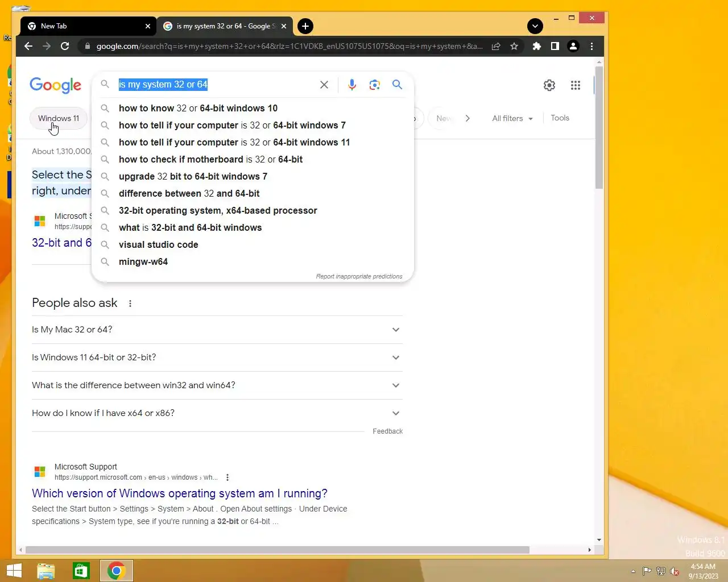728x582 pixels.
Task: Expand 'difference between win32 and win64' question
Action: pyautogui.click(x=217, y=385)
